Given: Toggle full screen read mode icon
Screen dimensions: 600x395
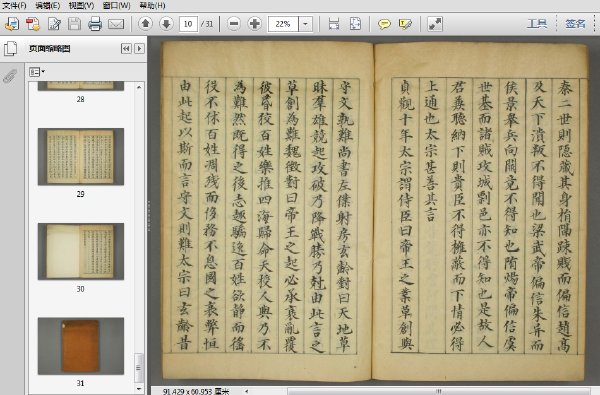Looking at the screenshot, I should 435,24.
